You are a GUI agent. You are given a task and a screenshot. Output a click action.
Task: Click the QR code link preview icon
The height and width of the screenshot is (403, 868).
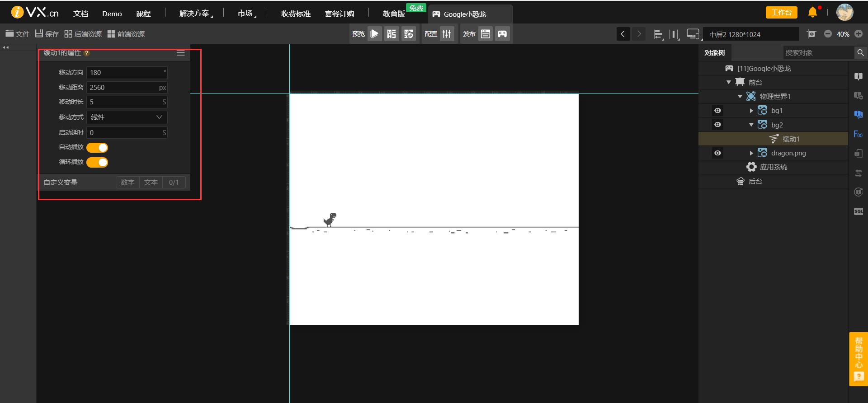coord(409,34)
